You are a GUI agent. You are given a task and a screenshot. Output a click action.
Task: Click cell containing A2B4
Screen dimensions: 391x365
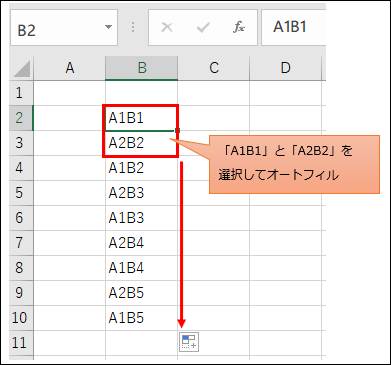[x=141, y=243]
